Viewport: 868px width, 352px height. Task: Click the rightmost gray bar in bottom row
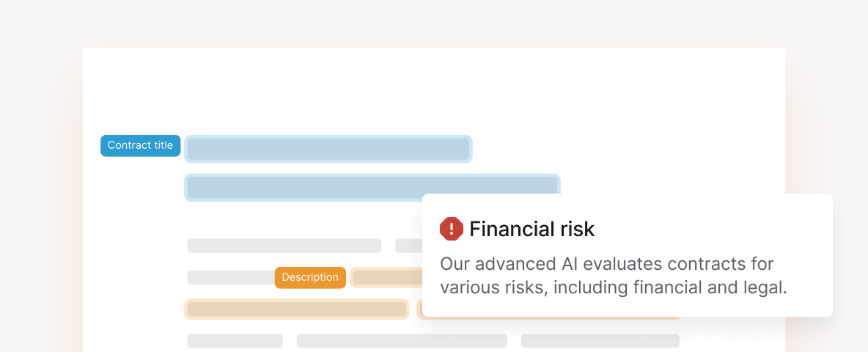[600, 340]
